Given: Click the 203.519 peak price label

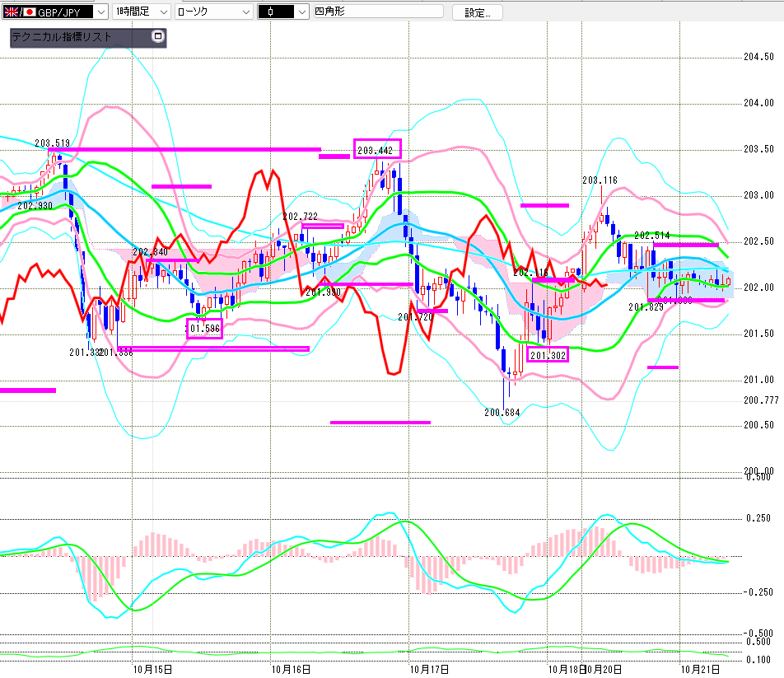Looking at the screenshot, I should coord(52,143).
